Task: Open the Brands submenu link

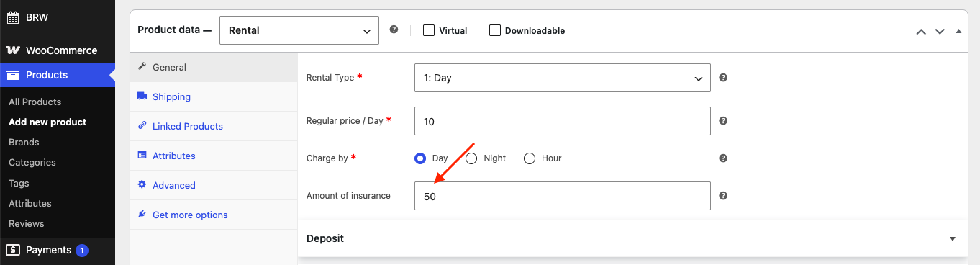Action: pyautogui.click(x=24, y=142)
